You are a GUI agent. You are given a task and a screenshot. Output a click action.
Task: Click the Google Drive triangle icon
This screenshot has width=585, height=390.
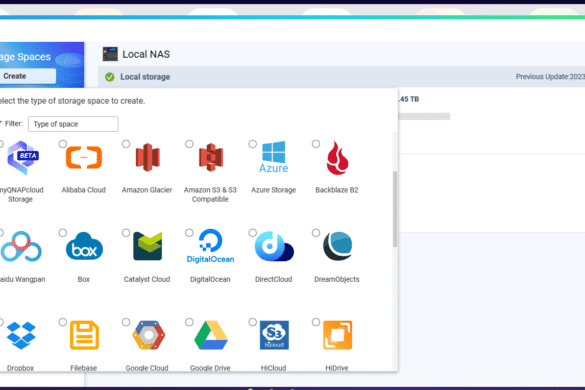pyautogui.click(x=211, y=335)
